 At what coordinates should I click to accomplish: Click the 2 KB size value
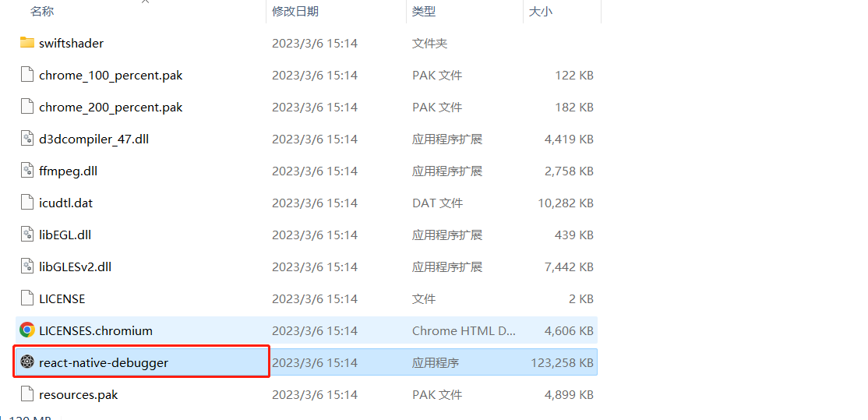pyautogui.click(x=580, y=298)
